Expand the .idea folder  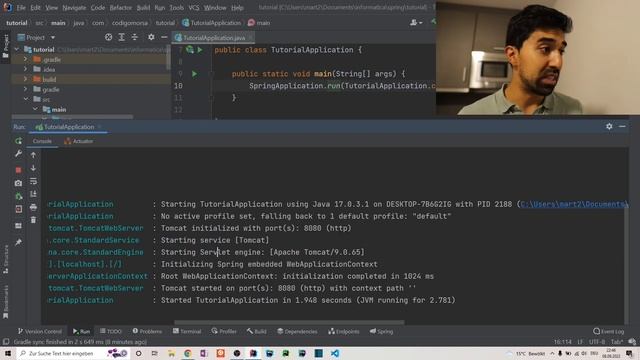pyautogui.click(x=26, y=69)
